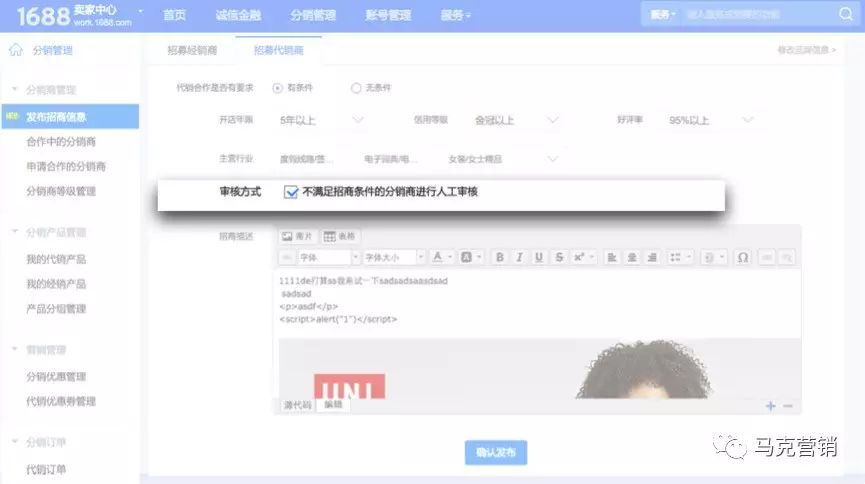Pick a font color with the A swatch

(442, 257)
